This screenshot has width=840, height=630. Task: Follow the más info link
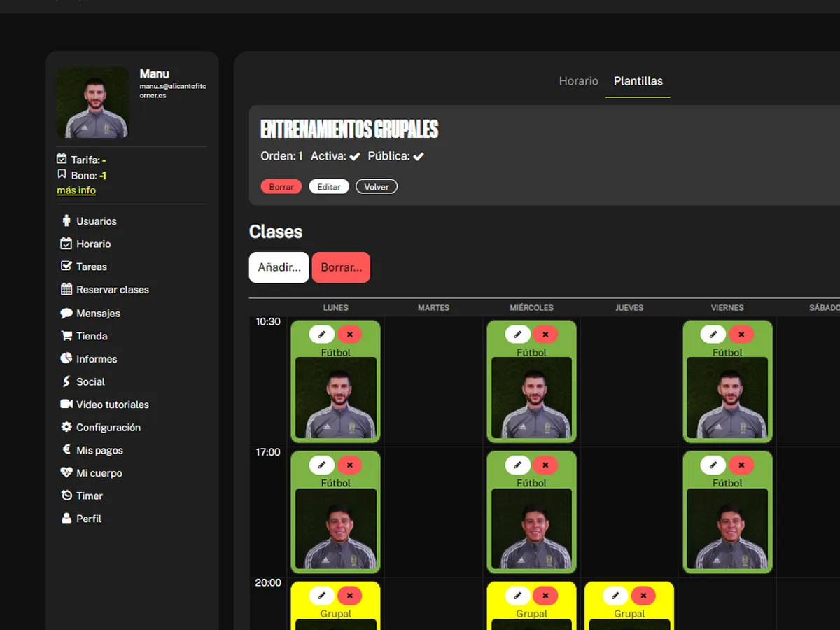tap(76, 190)
